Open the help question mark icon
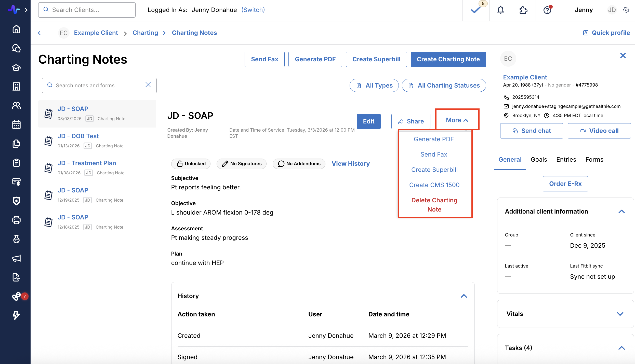The image size is (635, 364). point(547,10)
